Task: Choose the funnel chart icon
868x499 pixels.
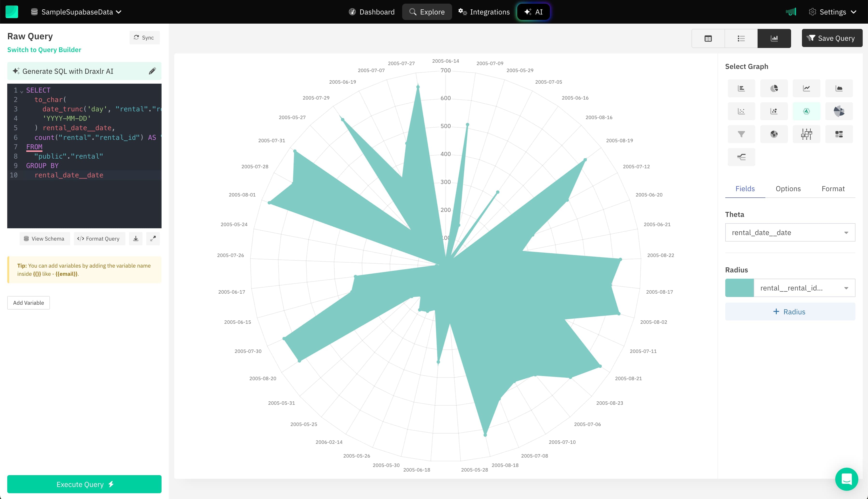Action: [x=741, y=134]
